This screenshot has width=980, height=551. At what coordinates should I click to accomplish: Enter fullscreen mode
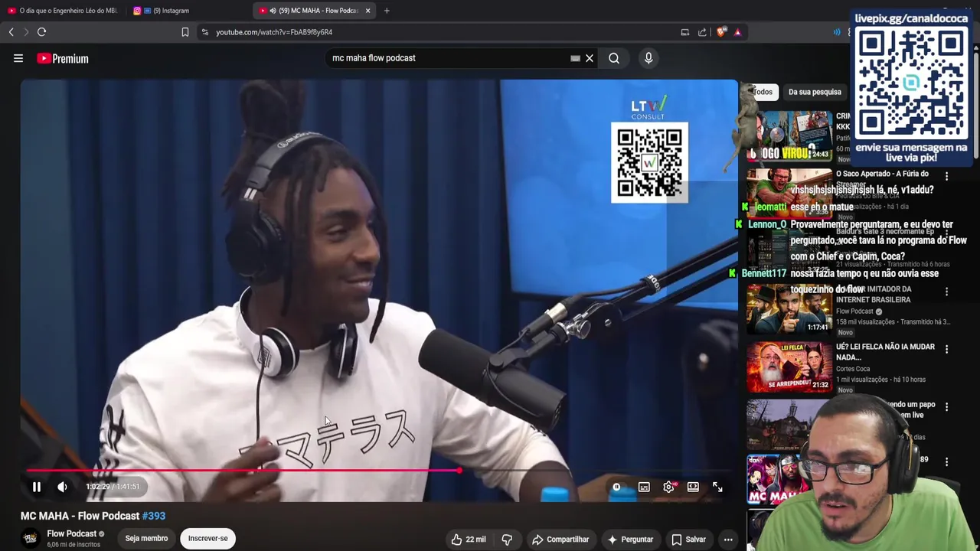[717, 487]
